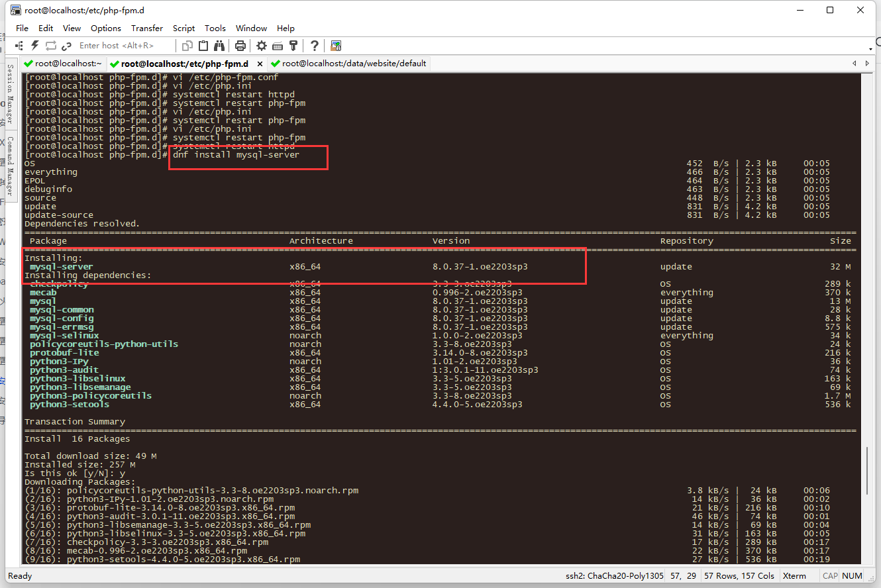
Task: Click 'Install 16 Packages' line
Action: [78, 439]
